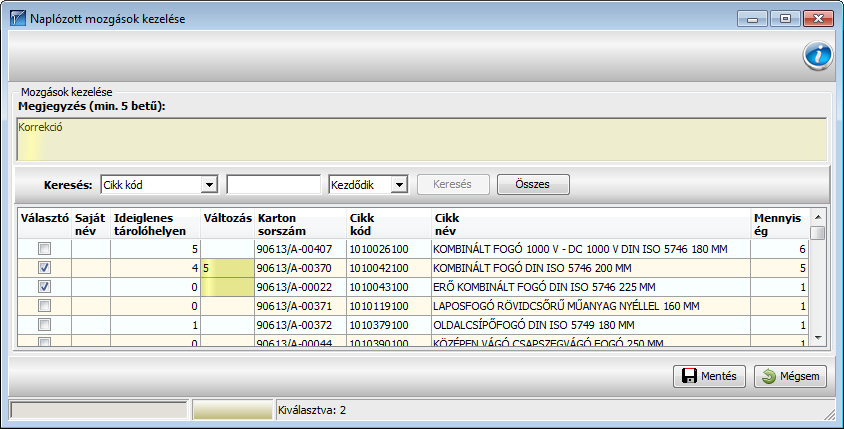844x429 pixels.
Task: Click the Mennyiség column header
Action: click(x=780, y=223)
